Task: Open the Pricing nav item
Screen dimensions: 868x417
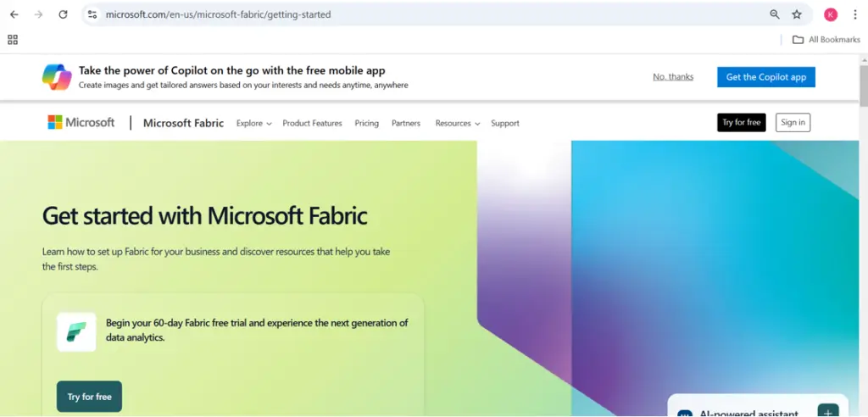Action: click(x=366, y=124)
